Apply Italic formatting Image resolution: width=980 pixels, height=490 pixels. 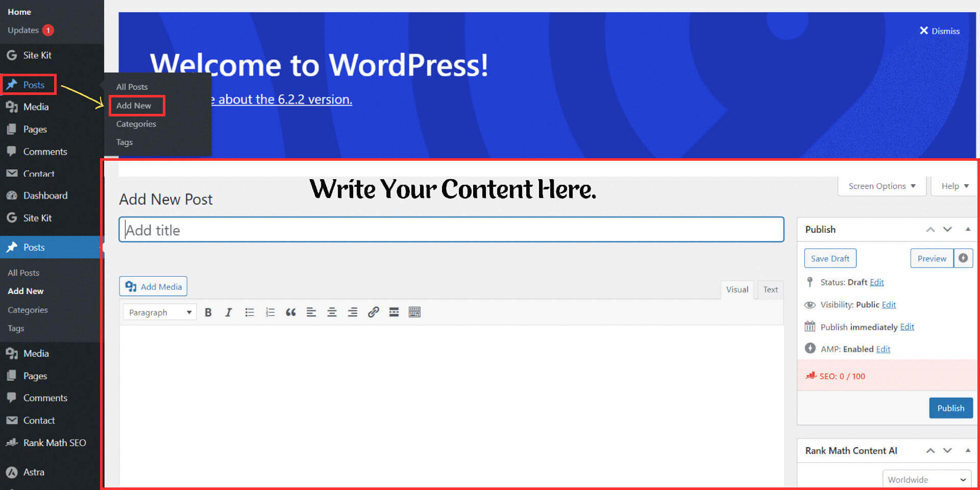point(229,312)
